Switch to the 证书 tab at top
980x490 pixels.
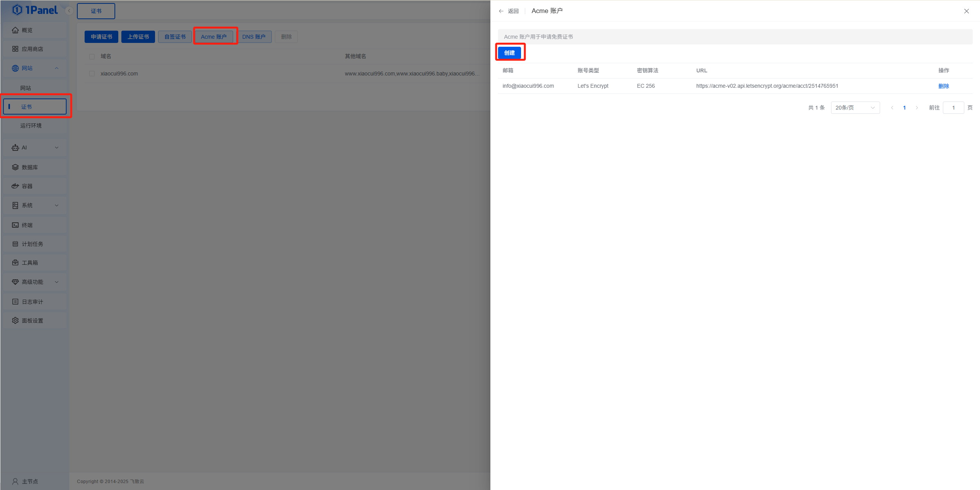tap(96, 11)
